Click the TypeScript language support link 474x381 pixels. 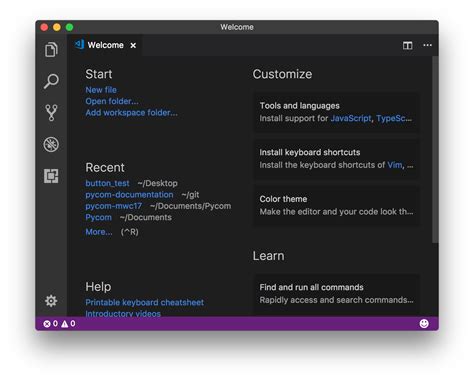(x=394, y=118)
